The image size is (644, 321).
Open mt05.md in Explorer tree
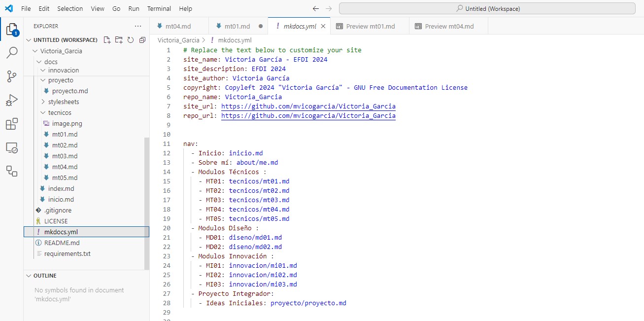[65, 178]
